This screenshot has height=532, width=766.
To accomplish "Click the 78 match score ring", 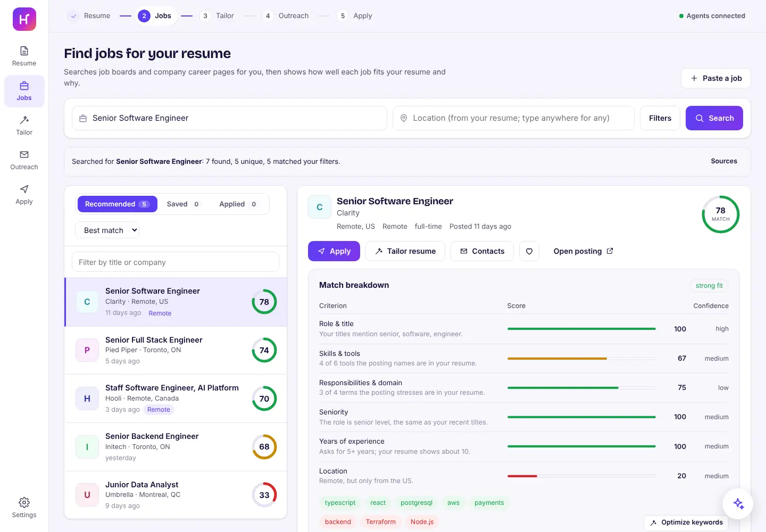I will pyautogui.click(x=721, y=214).
